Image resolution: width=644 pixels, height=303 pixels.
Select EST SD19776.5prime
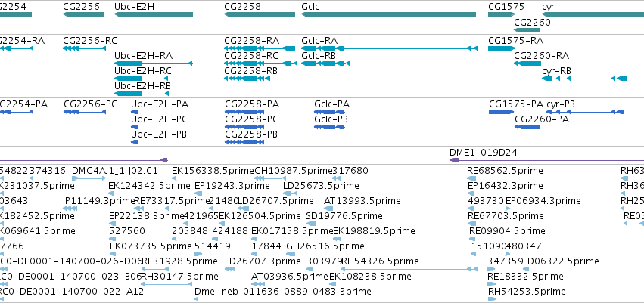(311, 224)
